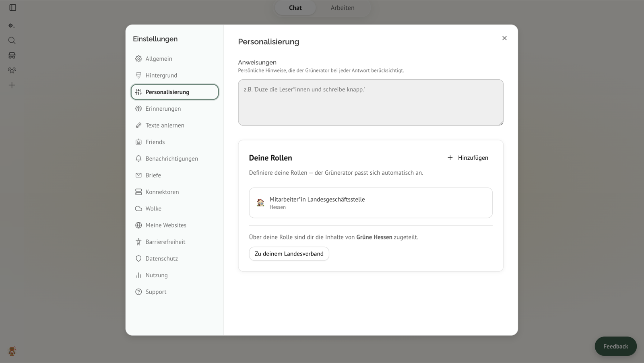Click Zu deinem Landesverband button

(x=289, y=254)
